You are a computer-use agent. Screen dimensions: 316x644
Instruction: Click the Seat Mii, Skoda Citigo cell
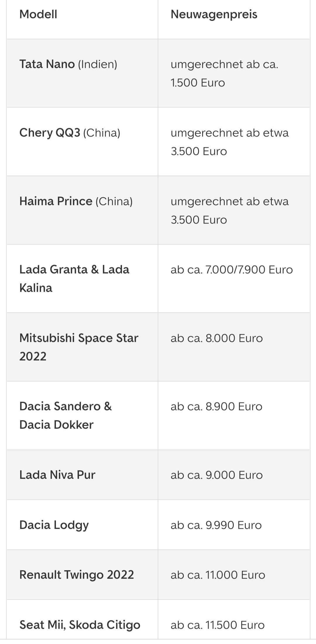pos(80,625)
